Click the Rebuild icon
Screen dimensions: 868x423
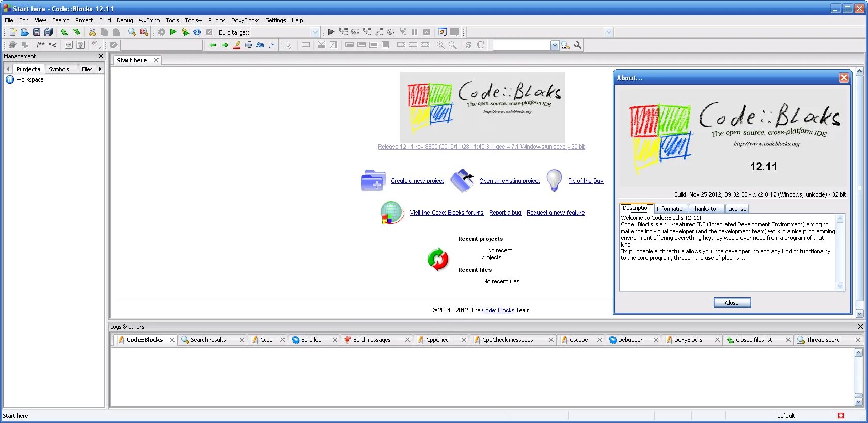197,32
